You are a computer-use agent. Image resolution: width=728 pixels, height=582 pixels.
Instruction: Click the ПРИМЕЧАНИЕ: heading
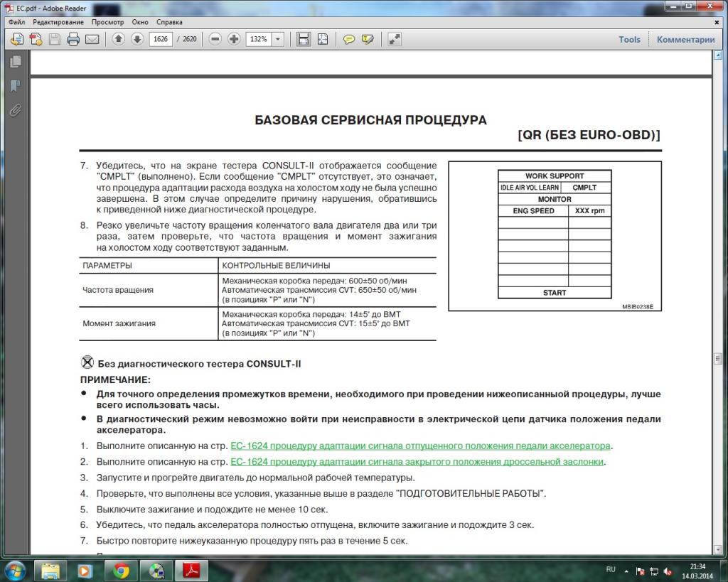click(x=115, y=379)
